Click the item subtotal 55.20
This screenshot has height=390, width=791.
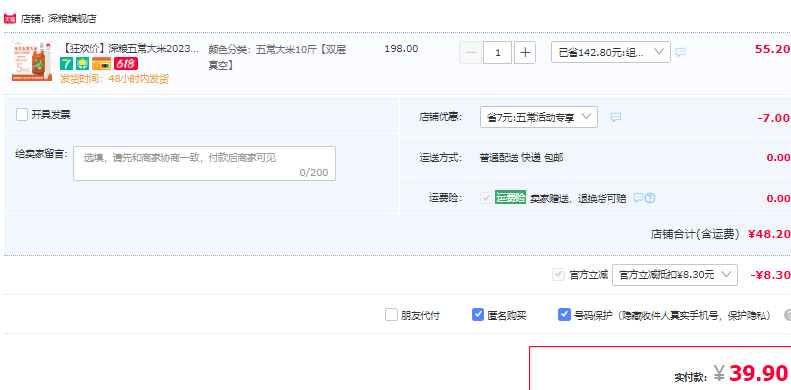tap(772, 49)
